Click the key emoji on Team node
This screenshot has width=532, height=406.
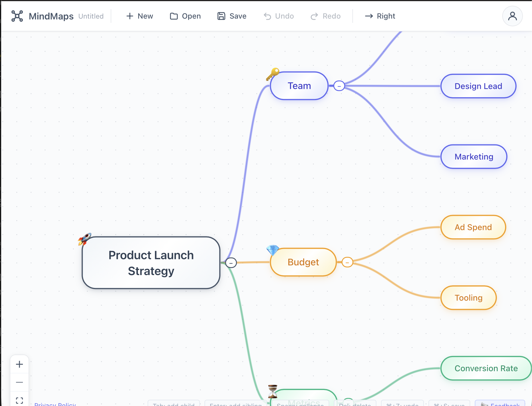tap(273, 74)
